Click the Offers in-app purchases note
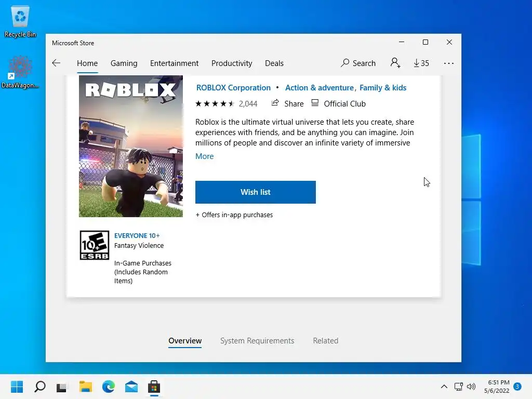 [234, 215]
